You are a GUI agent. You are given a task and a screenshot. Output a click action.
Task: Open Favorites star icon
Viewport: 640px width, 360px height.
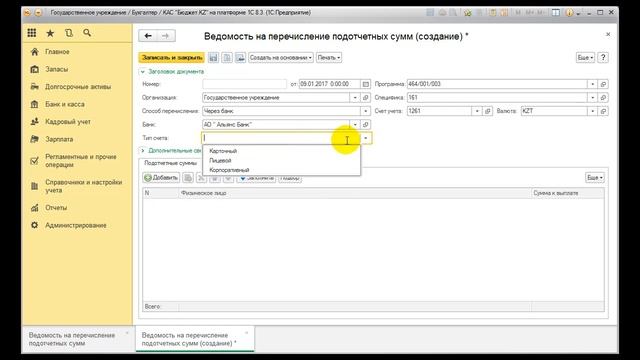point(50,33)
